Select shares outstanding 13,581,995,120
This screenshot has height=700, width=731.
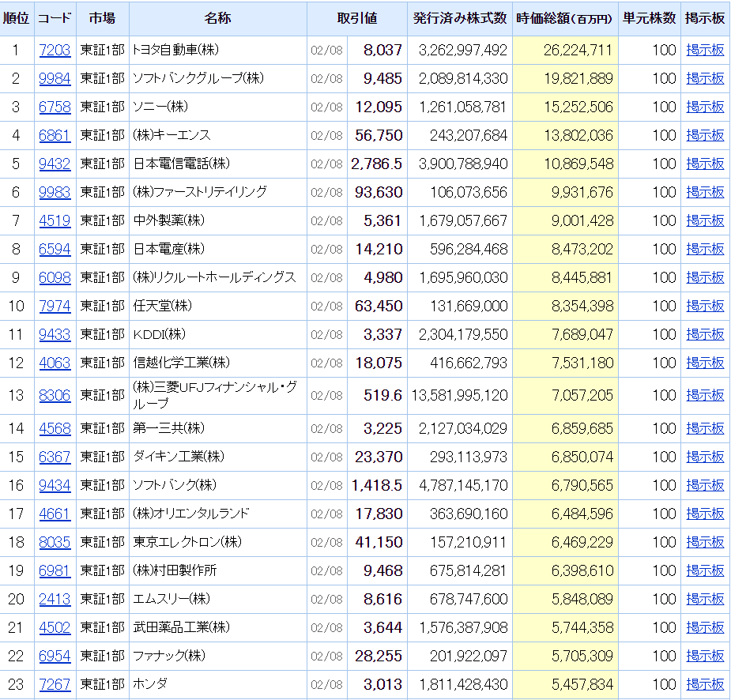tap(460, 395)
